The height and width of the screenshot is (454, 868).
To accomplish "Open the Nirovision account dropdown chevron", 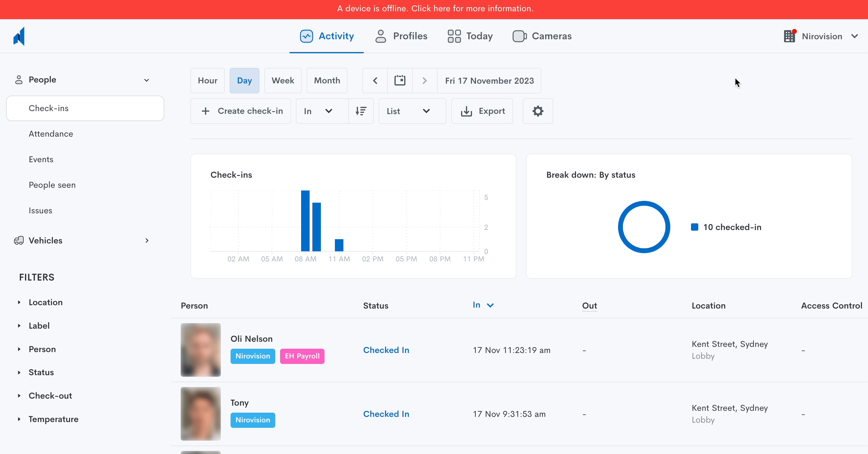I will coord(855,36).
